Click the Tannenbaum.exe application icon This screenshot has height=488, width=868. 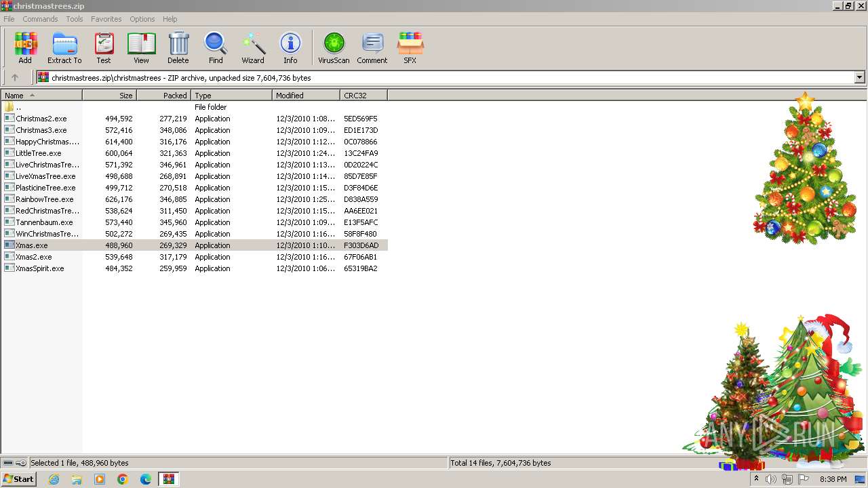pyautogui.click(x=9, y=222)
